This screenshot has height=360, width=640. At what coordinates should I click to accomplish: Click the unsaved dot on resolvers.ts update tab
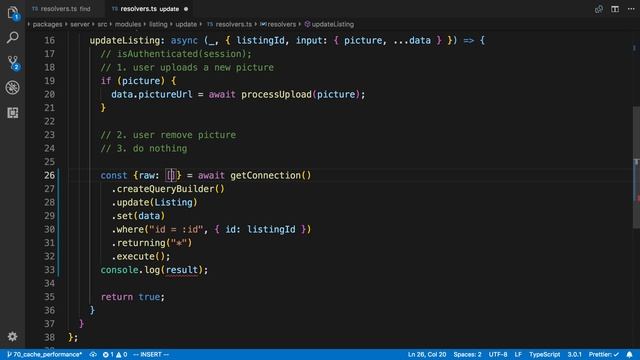[186, 9]
